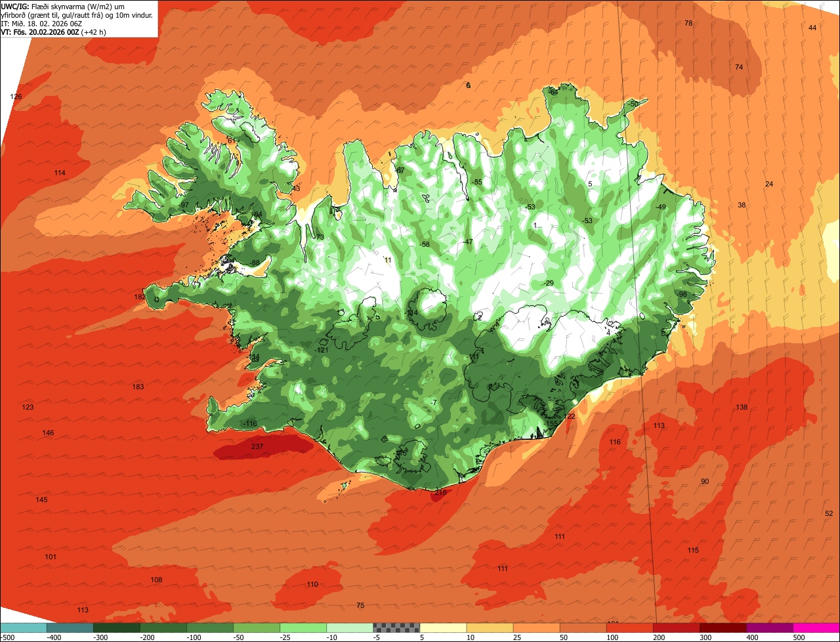This screenshot has height=642, width=840.
Task: Click the orange 50 to 100 legend swatch
Action: tap(583, 628)
